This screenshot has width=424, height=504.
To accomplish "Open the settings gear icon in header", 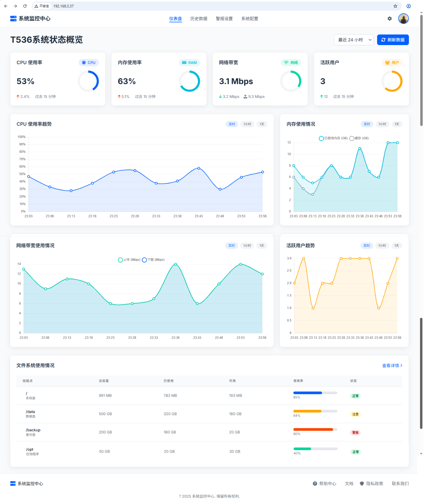I will (389, 19).
